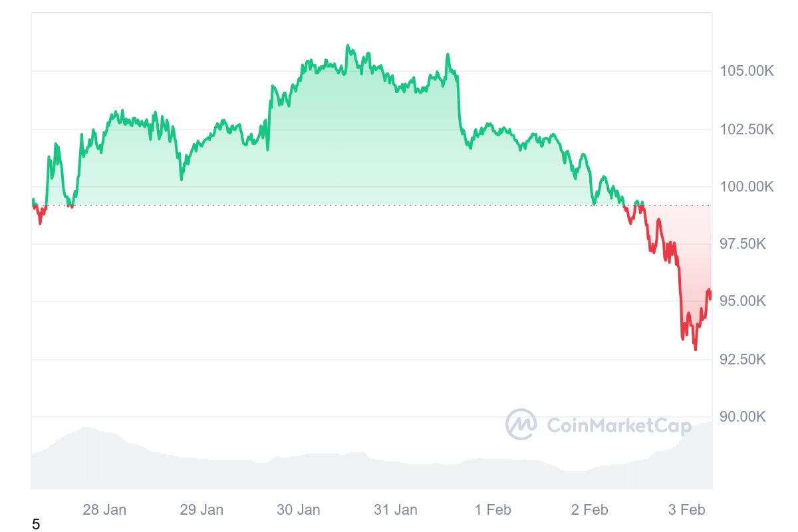Screen dimensions: 798x532
Task: Click the 90.00K price axis label
Action: 743,417
